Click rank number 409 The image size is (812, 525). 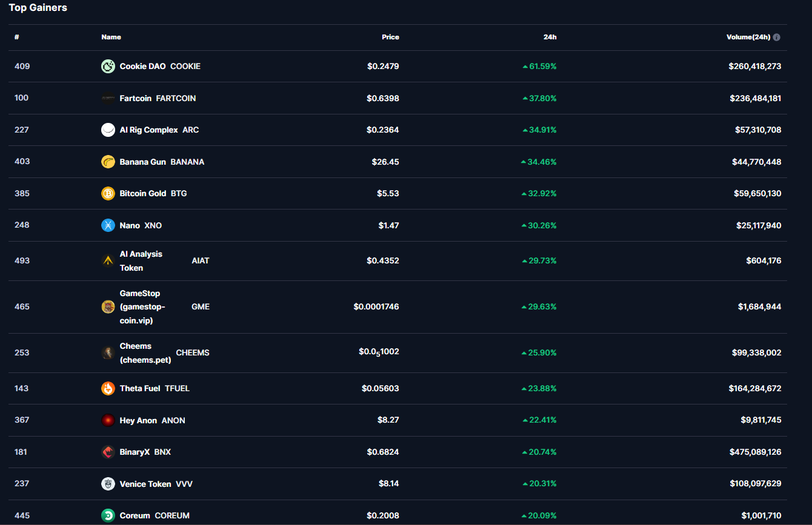[22, 67]
